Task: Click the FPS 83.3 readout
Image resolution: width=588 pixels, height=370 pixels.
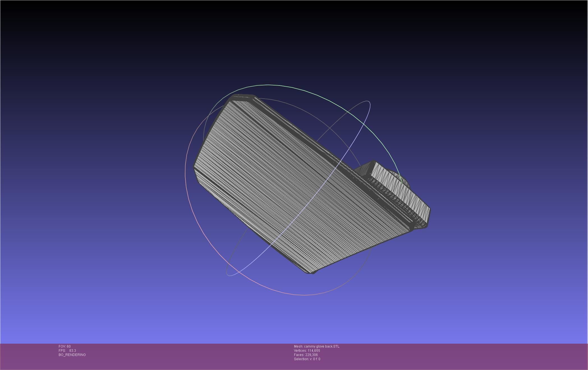Action: coord(67,351)
